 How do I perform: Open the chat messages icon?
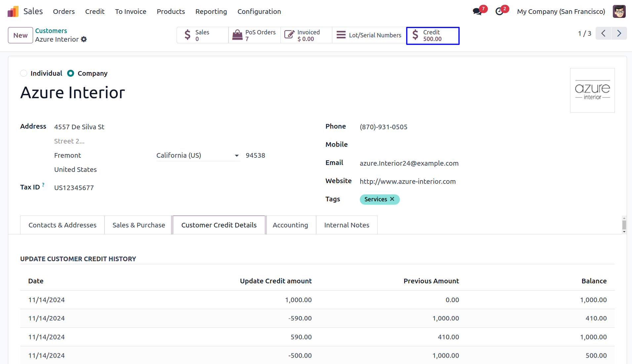pos(477,12)
